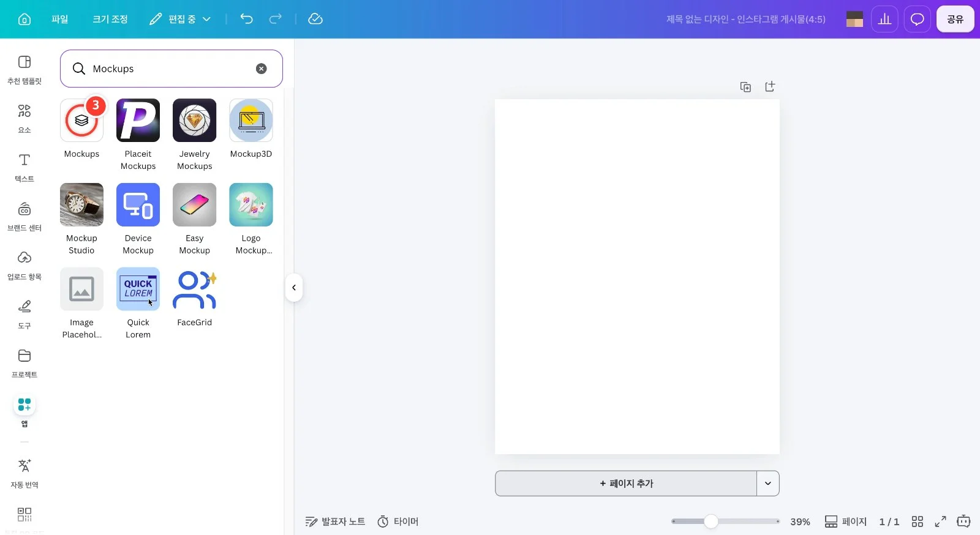Image resolution: width=980 pixels, height=535 pixels.
Task: Adjust the zoom slider handle
Action: (710, 522)
